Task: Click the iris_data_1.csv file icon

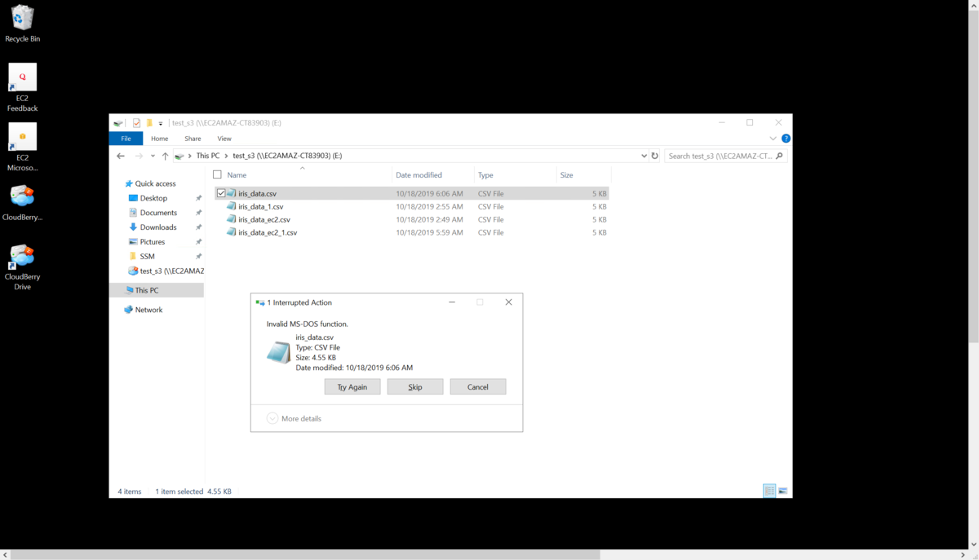Action: tap(232, 207)
